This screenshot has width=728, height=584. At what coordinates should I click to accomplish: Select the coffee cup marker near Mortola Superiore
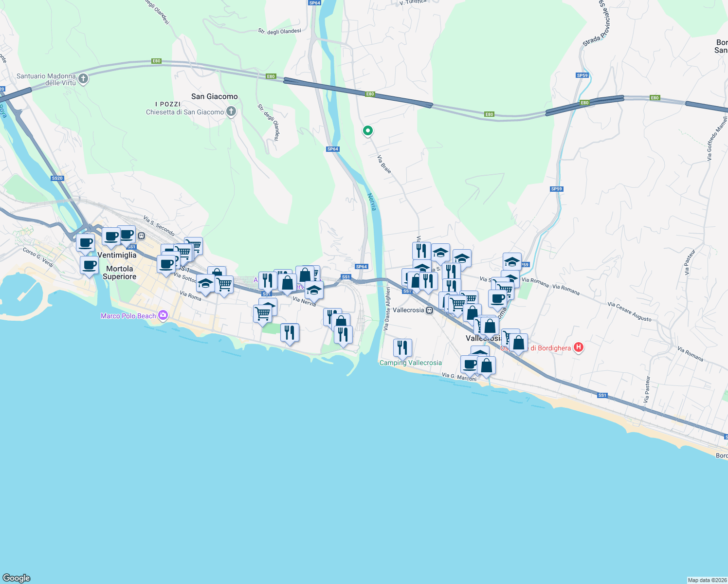tap(89, 266)
